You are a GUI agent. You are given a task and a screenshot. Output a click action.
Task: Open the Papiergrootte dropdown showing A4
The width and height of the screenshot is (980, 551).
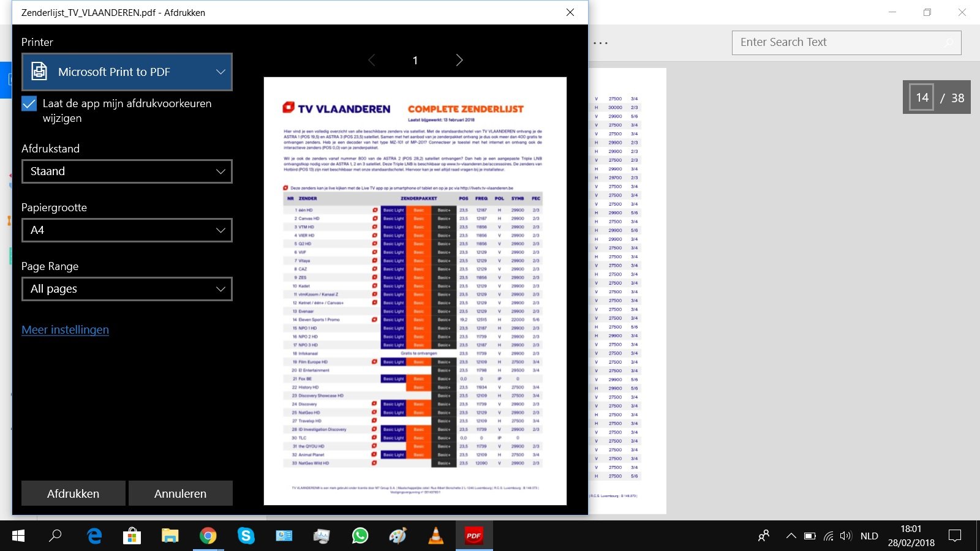pos(127,230)
